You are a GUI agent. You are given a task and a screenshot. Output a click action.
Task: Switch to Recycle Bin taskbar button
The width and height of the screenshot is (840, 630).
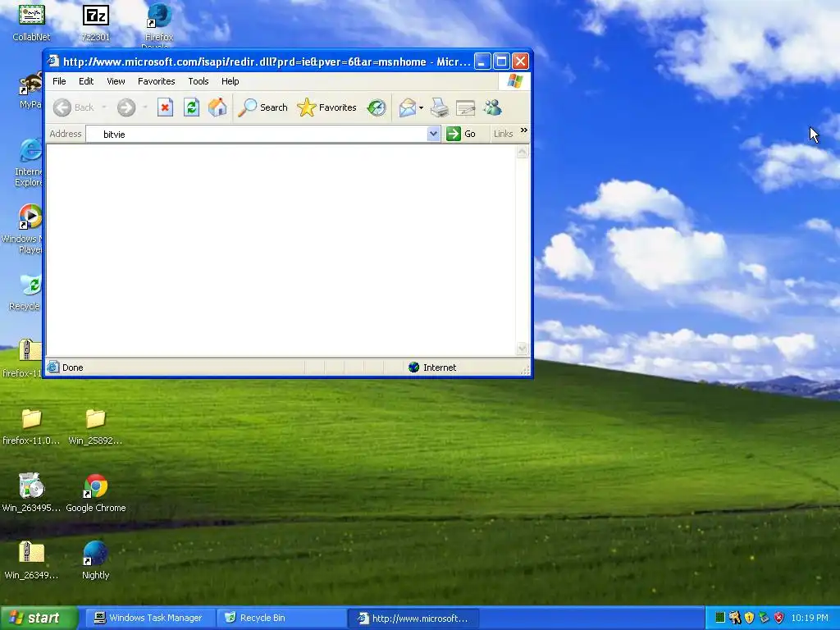pyautogui.click(x=281, y=619)
